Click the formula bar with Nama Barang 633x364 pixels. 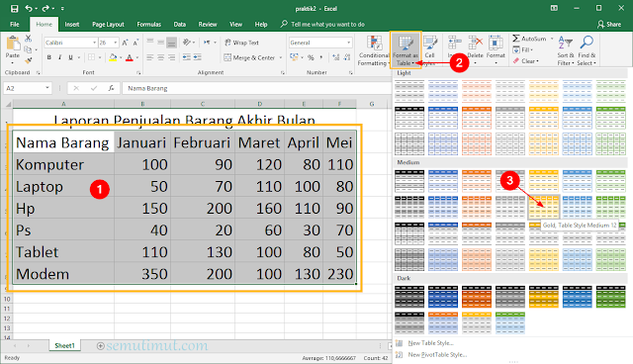click(256, 88)
